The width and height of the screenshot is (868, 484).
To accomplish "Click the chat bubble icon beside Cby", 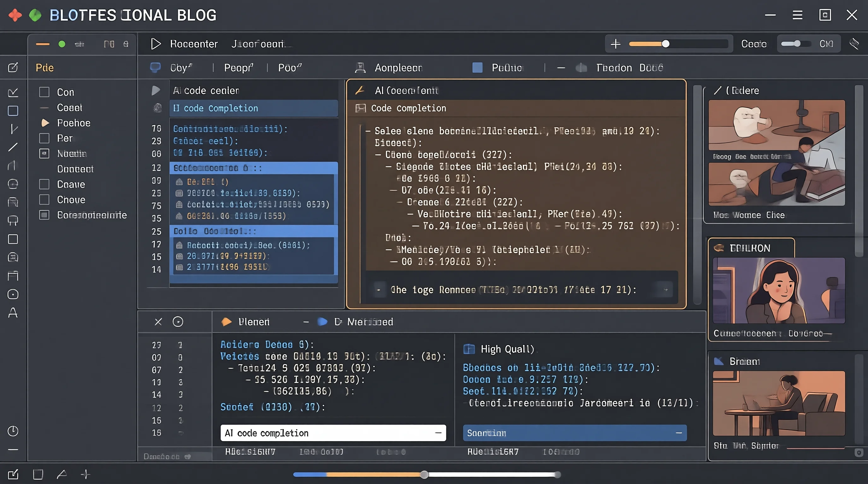I will (155, 68).
